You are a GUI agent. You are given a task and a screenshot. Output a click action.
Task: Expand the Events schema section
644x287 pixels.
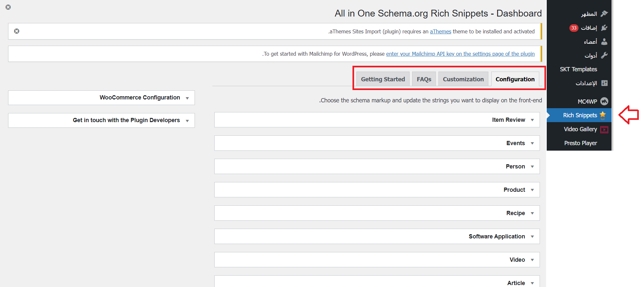point(532,143)
